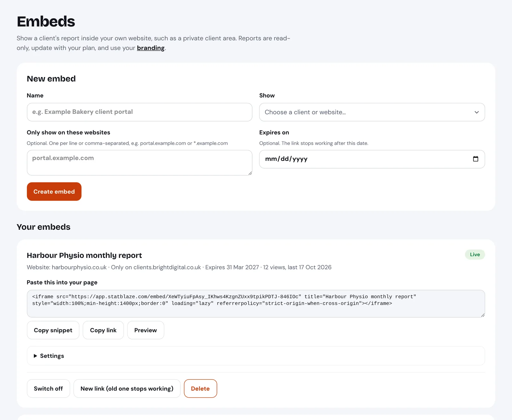This screenshot has width=512, height=420.
Task: Click the embed details line with expiry date
Action: (179, 267)
